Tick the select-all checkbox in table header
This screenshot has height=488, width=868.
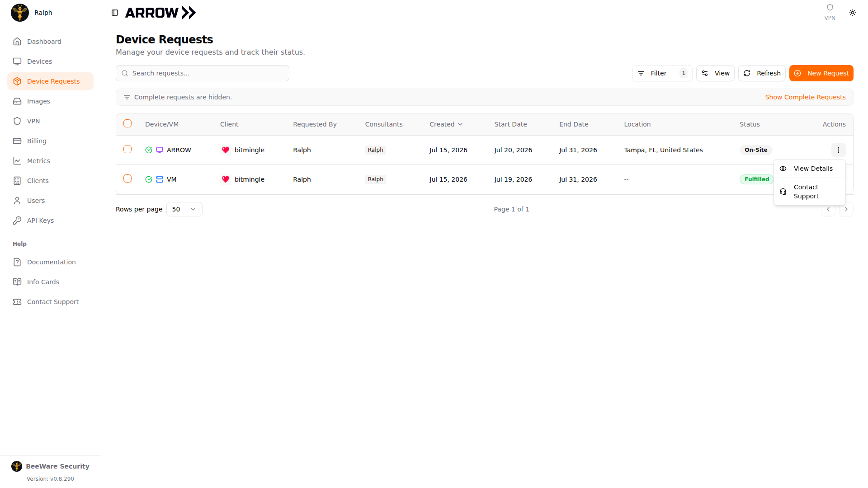coord(127,123)
